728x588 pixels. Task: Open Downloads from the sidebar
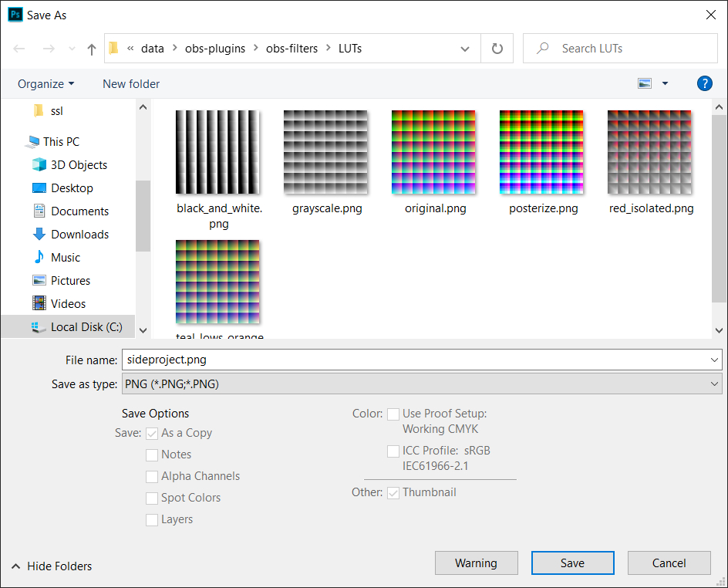(x=79, y=234)
